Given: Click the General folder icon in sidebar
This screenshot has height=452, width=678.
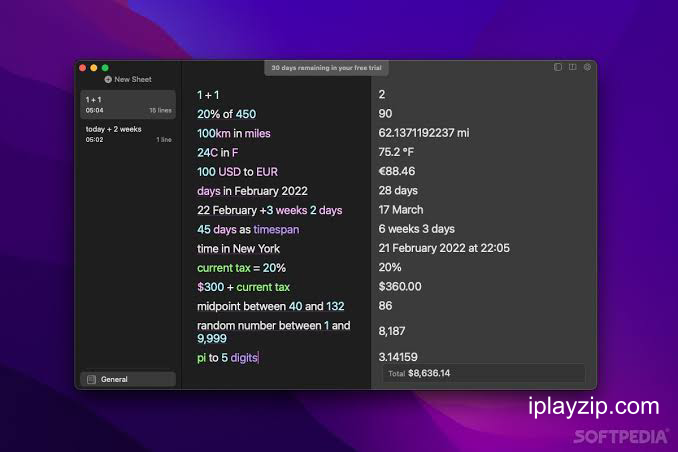Looking at the screenshot, I should click(92, 379).
